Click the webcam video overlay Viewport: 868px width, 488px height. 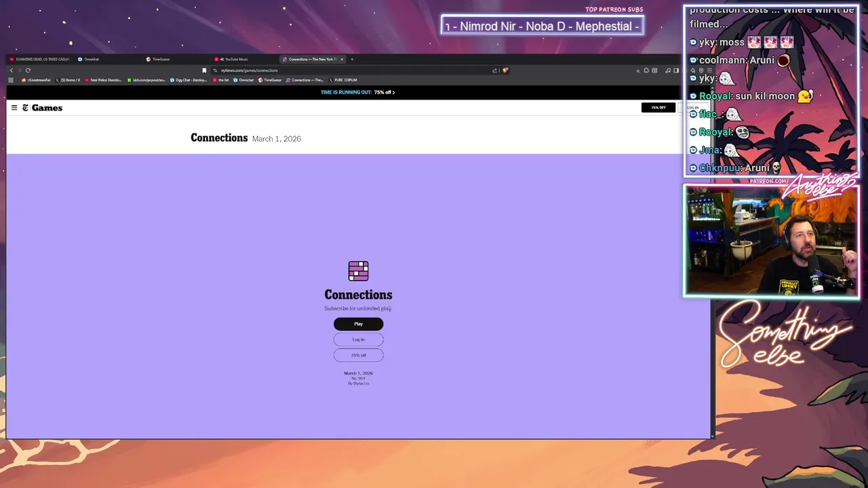(771, 241)
